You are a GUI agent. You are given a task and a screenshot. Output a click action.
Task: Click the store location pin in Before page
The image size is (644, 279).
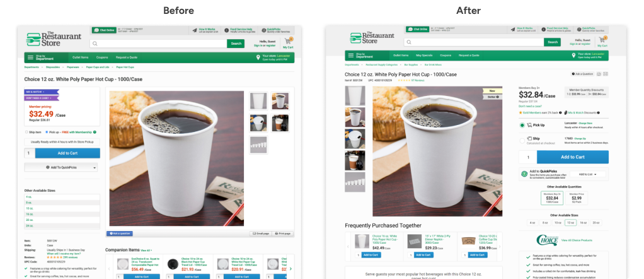(x=258, y=57)
